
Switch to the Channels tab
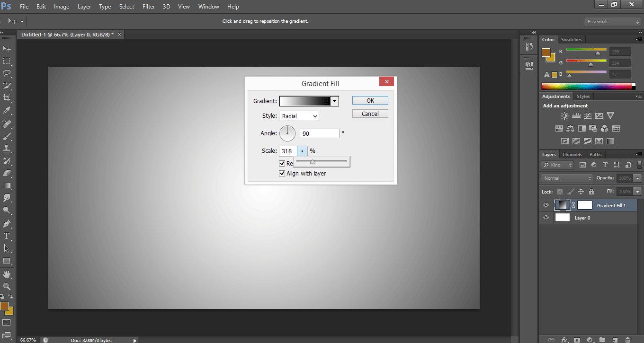pos(572,155)
